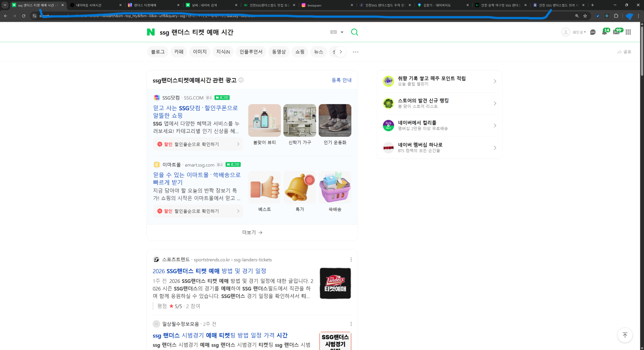Click the share (공유) button

(624, 52)
